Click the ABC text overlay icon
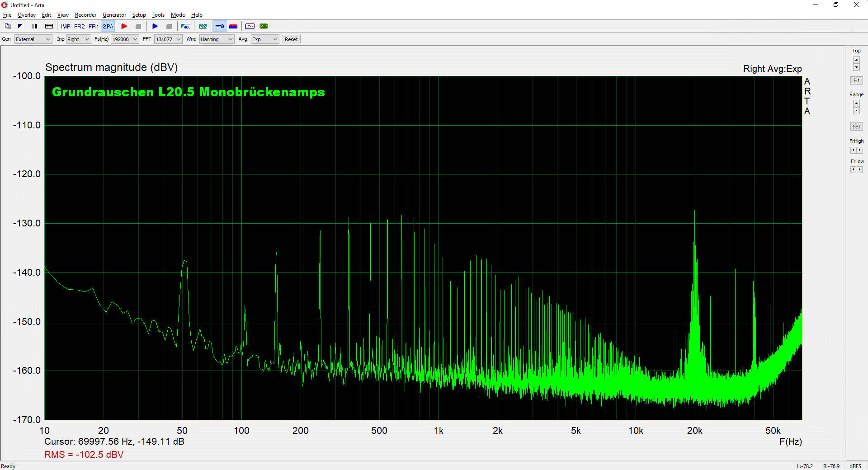The width and height of the screenshot is (868, 470). 186,26
